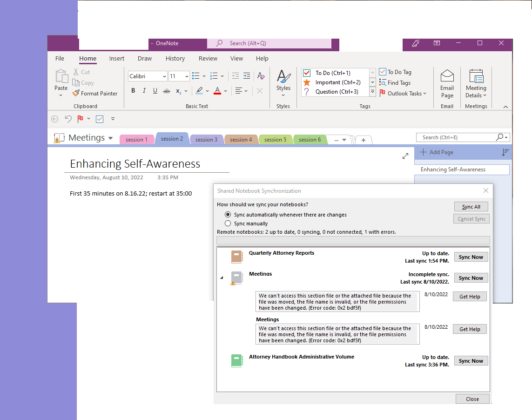The width and height of the screenshot is (532, 420).
Task: Collapse the ribbon
Action: 505,107
